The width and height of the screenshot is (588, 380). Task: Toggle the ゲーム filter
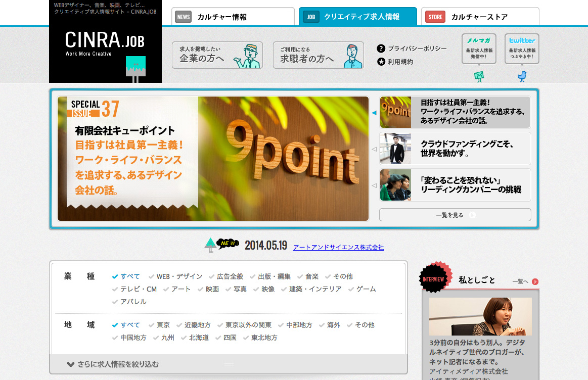(x=362, y=289)
